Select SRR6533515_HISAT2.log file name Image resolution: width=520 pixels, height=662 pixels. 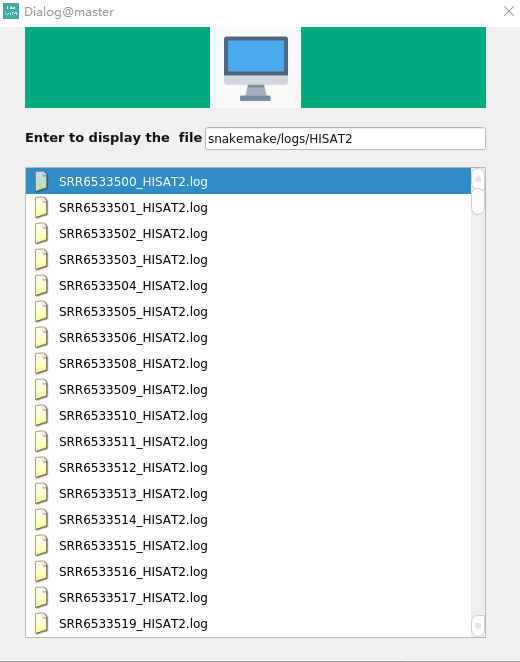pyautogui.click(x=133, y=546)
